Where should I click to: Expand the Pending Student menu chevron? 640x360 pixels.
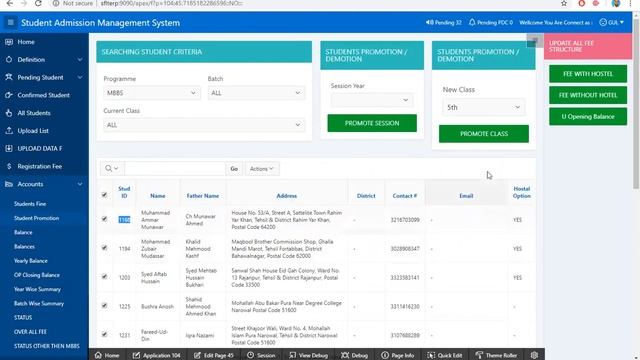(x=80, y=77)
